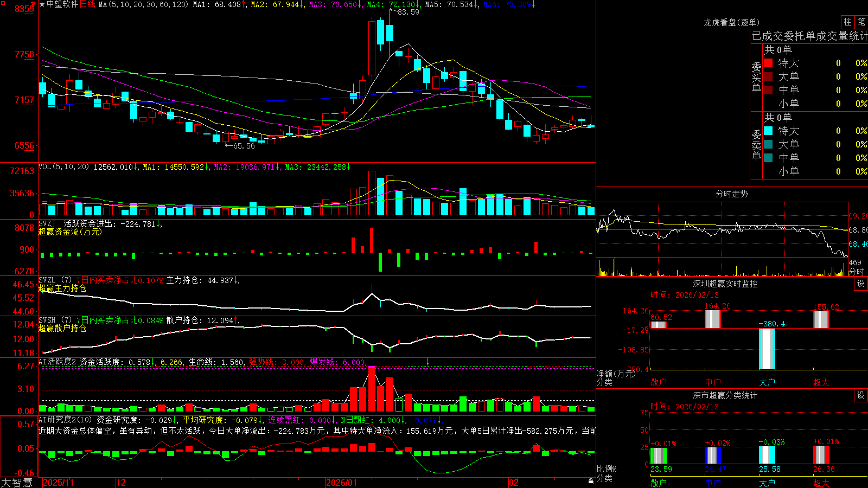Switch the 龙虎看盘 panel to 笔 view
868x488 pixels.
861,22
